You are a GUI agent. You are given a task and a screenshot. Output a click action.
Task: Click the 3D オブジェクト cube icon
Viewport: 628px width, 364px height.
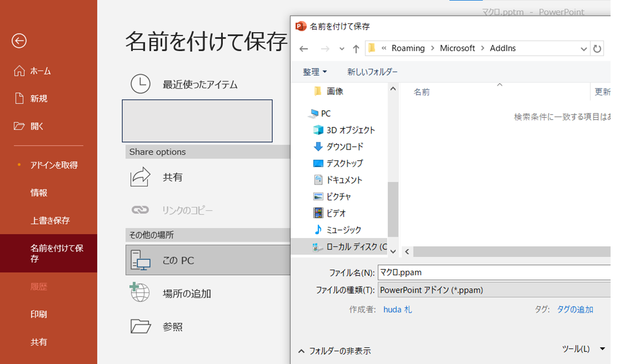(x=318, y=130)
